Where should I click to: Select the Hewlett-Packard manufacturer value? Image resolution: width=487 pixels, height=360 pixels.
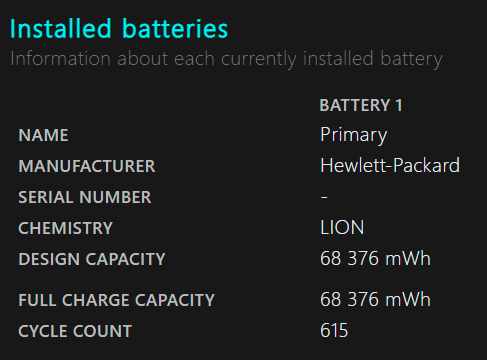[x=390, y=165]
